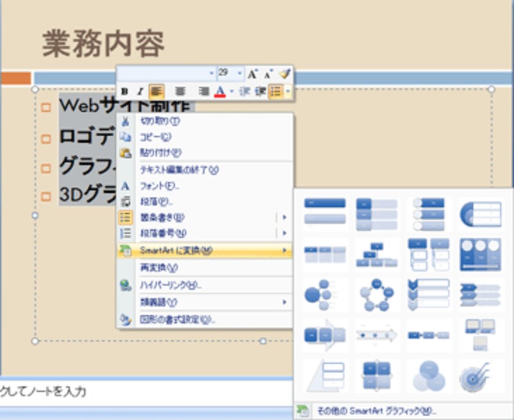
Task: Click the scissors cut icon
Action: 125,121
